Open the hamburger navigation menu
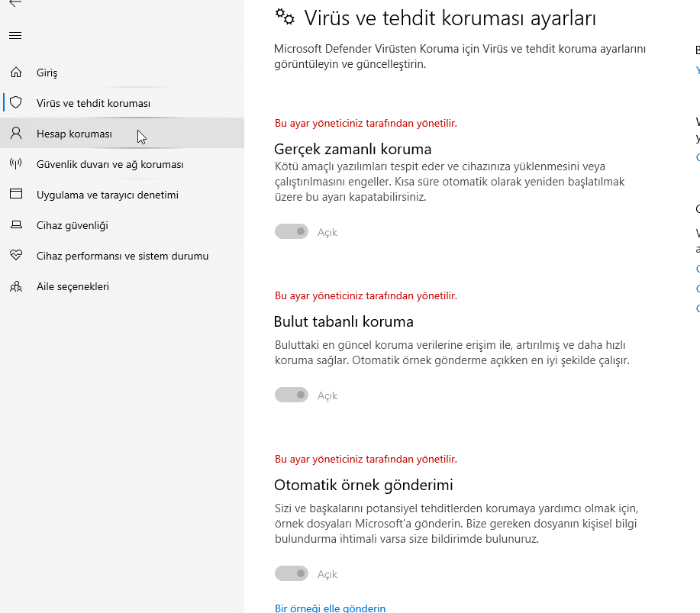700x613 pixels. click(15, 36)
